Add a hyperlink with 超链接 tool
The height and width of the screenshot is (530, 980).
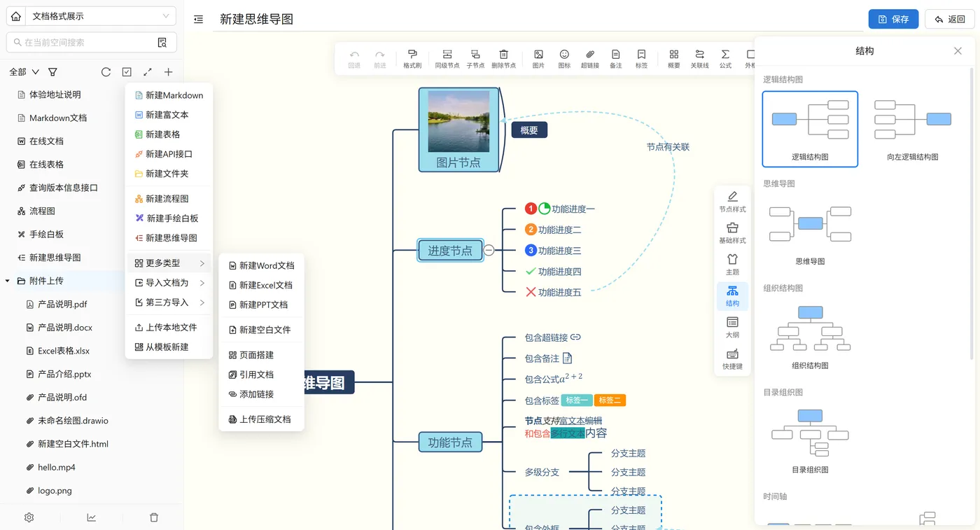tap(590, 59)
